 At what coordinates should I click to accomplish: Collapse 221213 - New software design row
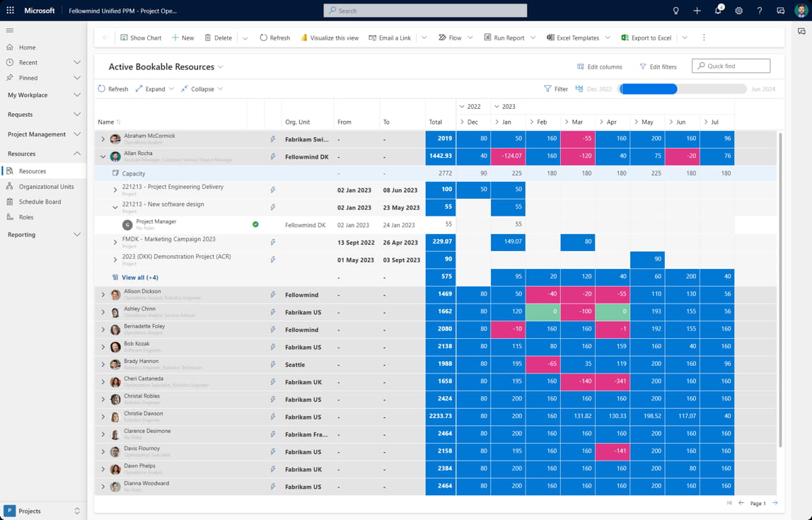point(115,208)
